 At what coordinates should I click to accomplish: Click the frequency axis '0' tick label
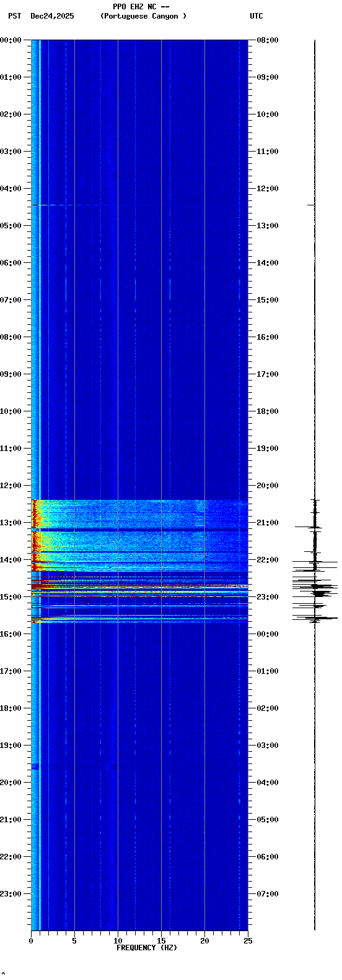tap(31, 941)
